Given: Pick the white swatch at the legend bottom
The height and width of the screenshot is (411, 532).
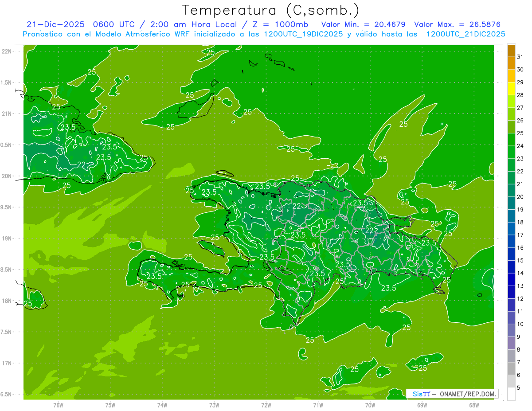Looking at the screenshot, I should (x=511, y=394).
